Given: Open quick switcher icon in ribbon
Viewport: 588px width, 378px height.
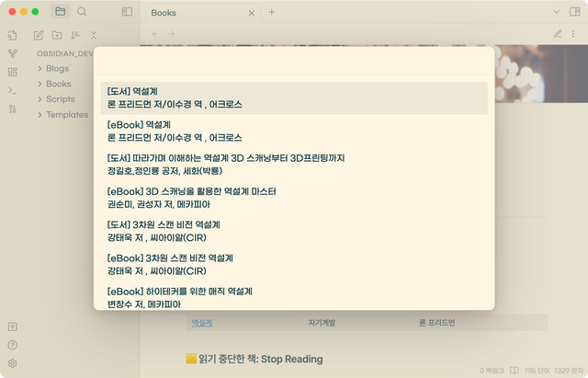Looking at the screenshot, I should pos(12,35).
